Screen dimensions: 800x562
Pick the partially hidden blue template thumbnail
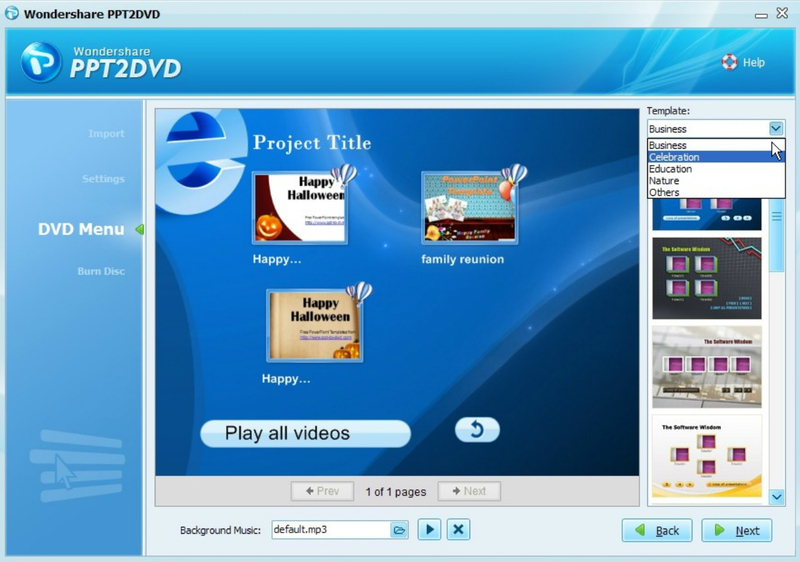point(707,214)
